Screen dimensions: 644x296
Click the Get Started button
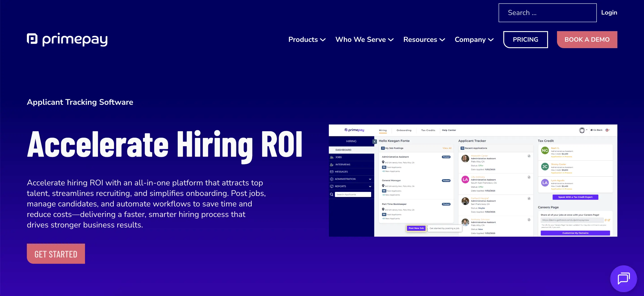56,254
